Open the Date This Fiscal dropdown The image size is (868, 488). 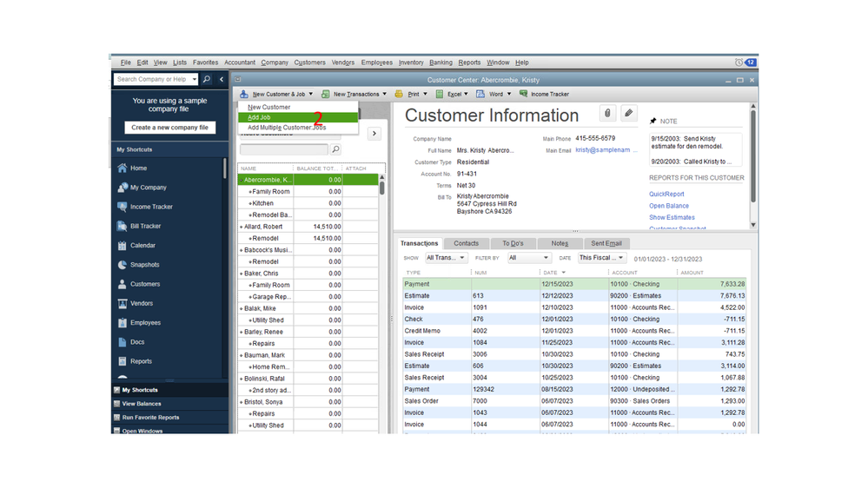pos(602,258)
